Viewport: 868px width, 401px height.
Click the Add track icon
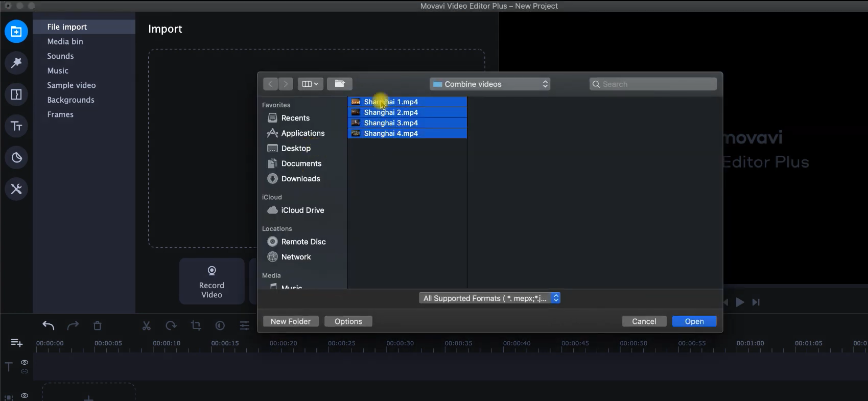(x=17, y=343)
